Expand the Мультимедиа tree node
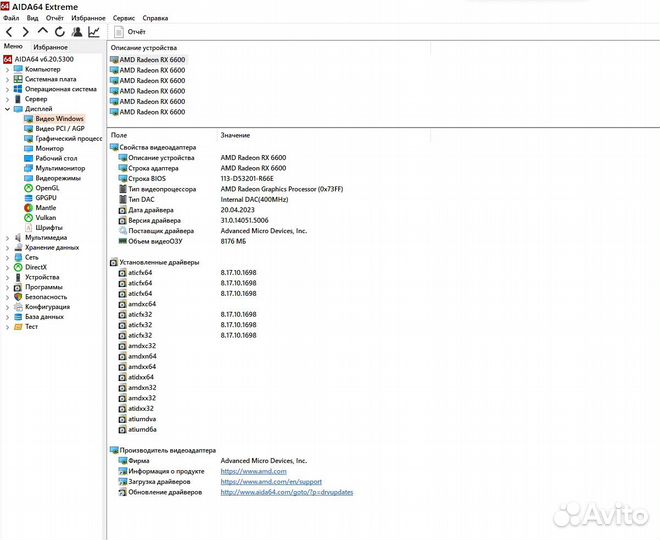The width and height of the screenshot is (660, 540). click(7, 237)
